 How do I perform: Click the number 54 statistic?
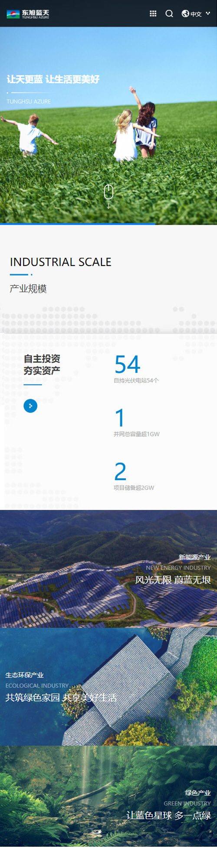(x=127, y=364)
